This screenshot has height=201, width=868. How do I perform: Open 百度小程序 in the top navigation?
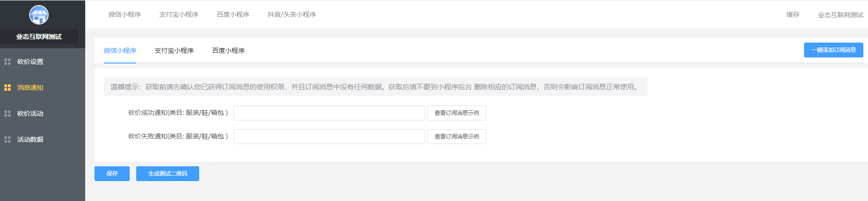[x=233, y=14]
